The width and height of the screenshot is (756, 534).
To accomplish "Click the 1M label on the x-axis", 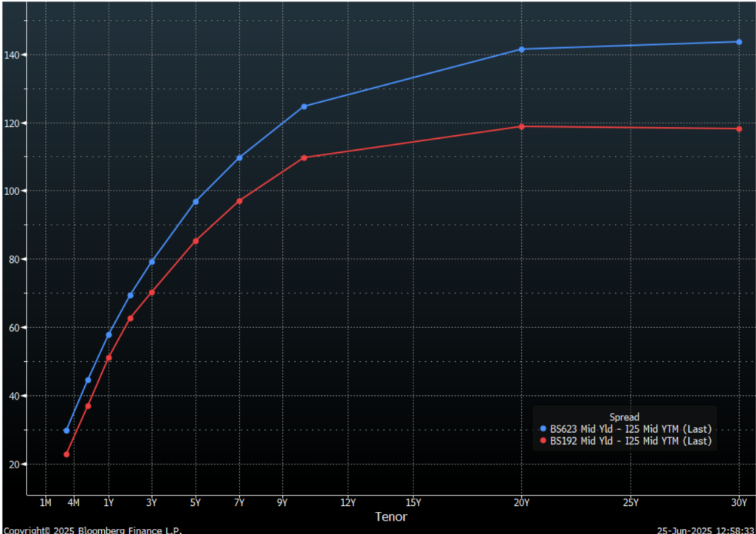I will tap(45, 503).
